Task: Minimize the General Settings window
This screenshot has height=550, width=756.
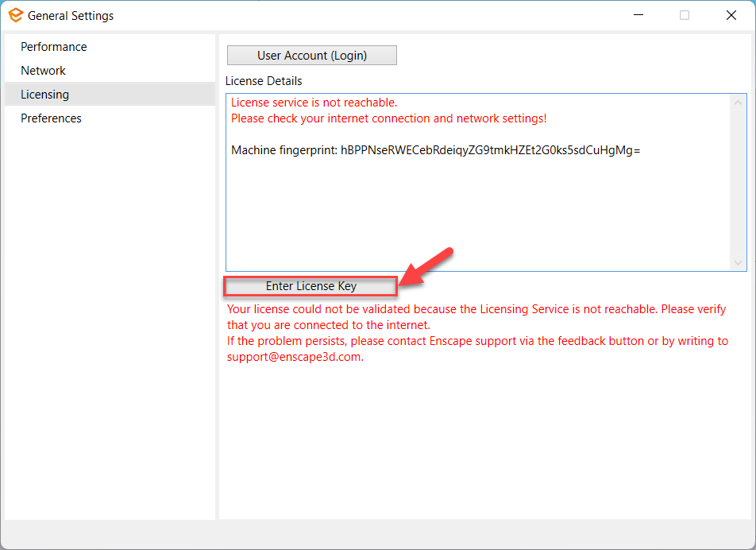Action: point(638,15)
